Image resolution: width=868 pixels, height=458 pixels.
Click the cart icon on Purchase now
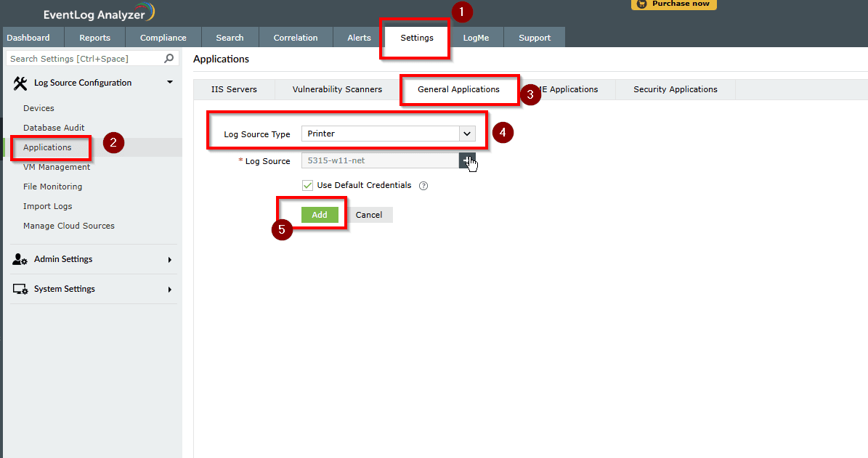click(641, 4)
